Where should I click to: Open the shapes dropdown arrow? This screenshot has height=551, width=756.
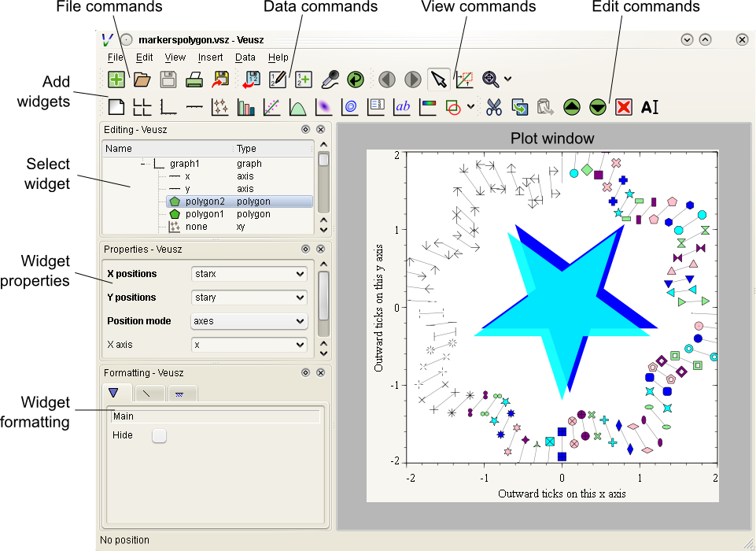tap(470, 106)
